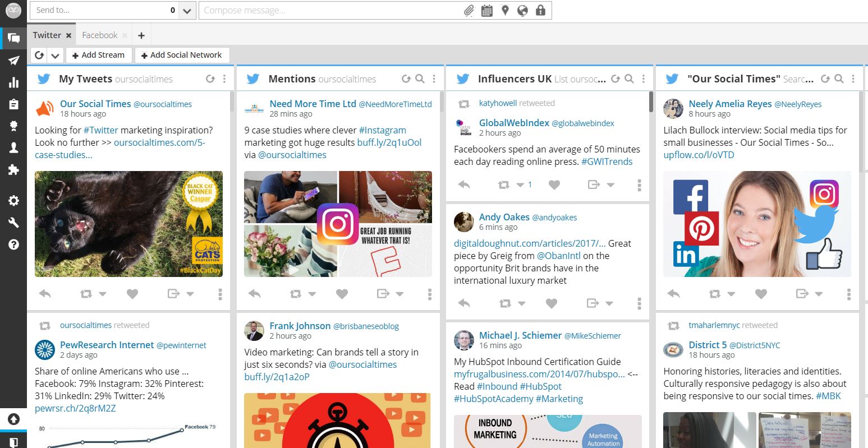Like the Neely Amelia Reyes tweet
Viewport: 868px width, 448px height.
pos(761,294)
